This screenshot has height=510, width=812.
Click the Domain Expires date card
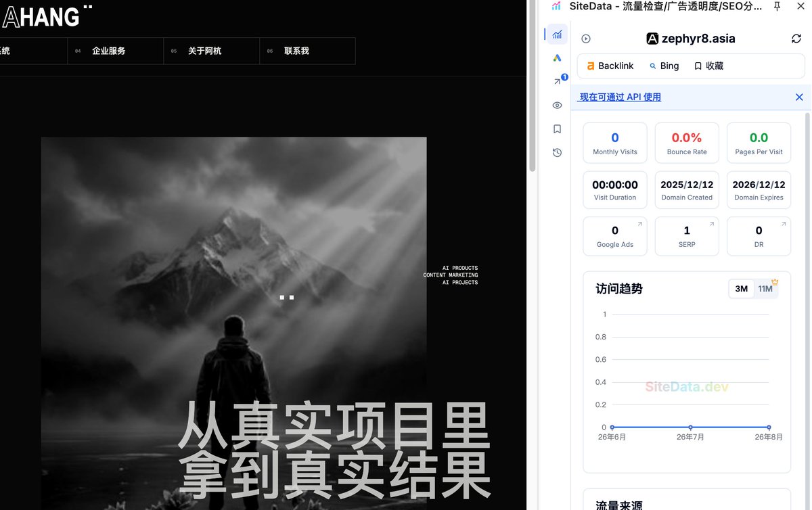[759, 189]
